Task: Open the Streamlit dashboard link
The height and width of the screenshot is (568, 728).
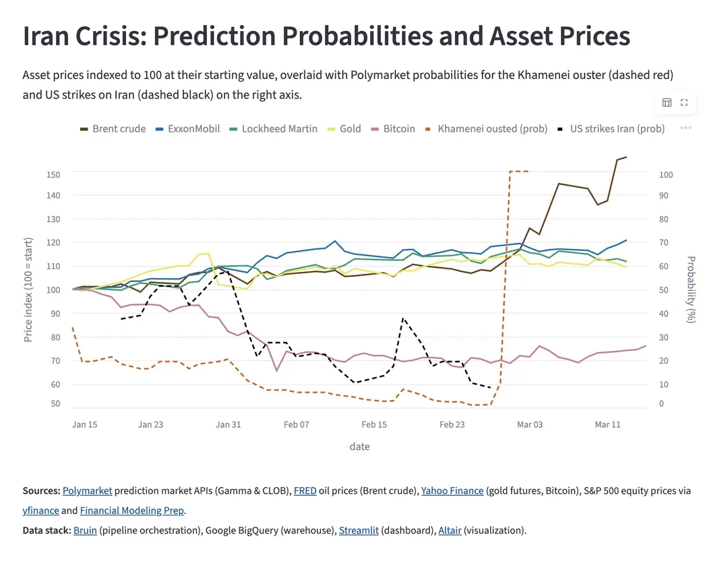Action: click(x=359, y=530)
